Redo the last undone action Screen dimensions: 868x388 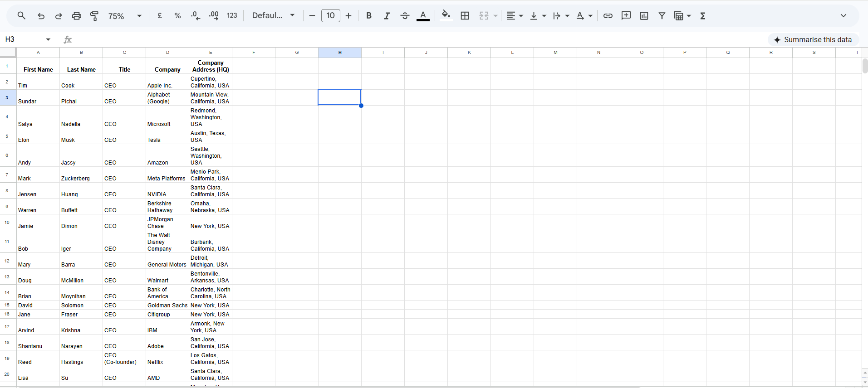59,16
